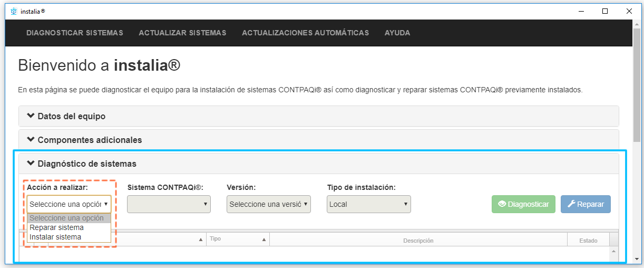Image resolution: width=644 pixels, height=268 pixels.
Task: Choose 'Reparar sistema' from the list
Action: pyautogui.click(x=69, y=227)
